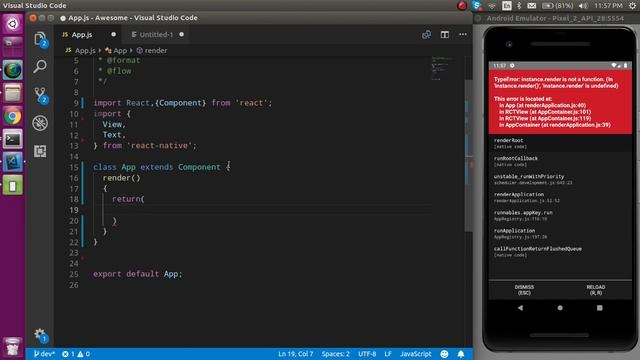
Task: Click the dev branch indicator in status bar
Action: (44, 354)
